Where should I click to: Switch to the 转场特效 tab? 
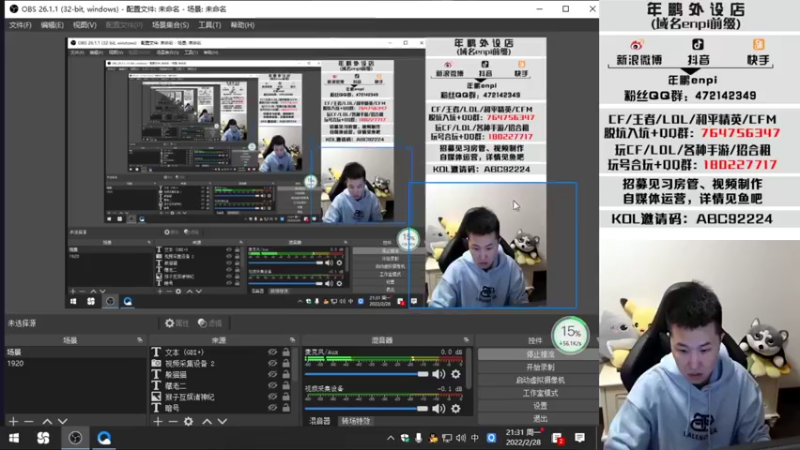pos(356,421)
